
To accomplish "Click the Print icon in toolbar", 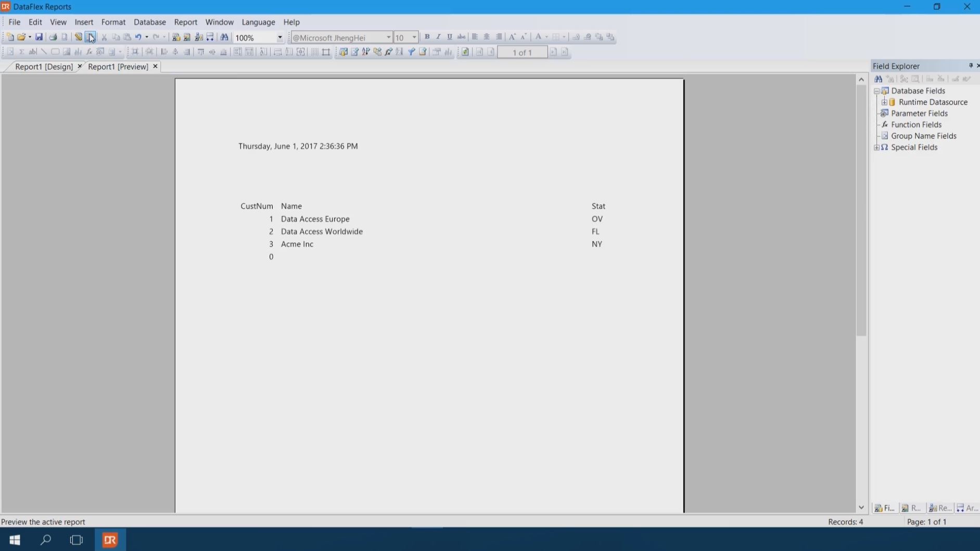I will tap(53, 37).
